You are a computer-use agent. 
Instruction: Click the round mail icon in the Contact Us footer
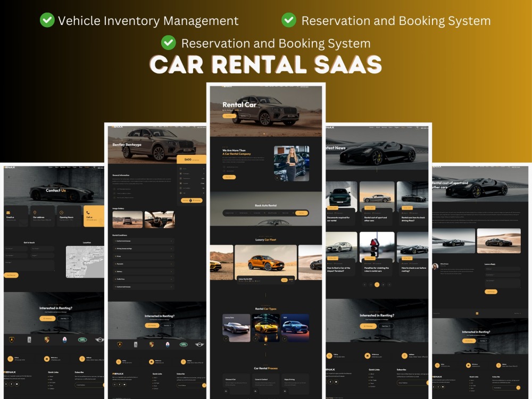pyautogui.click(x=46, y=359)
